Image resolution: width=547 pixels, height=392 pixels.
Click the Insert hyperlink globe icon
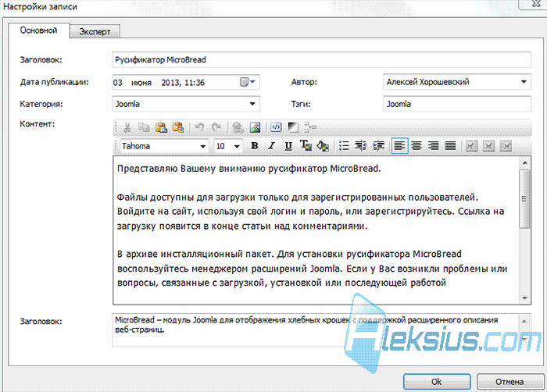click(238, 127)
